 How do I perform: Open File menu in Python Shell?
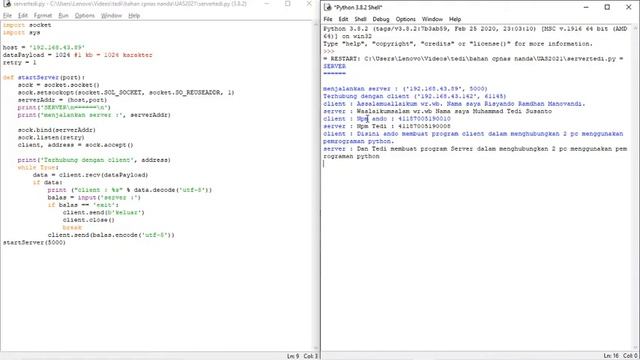click(x=328, y=19)
